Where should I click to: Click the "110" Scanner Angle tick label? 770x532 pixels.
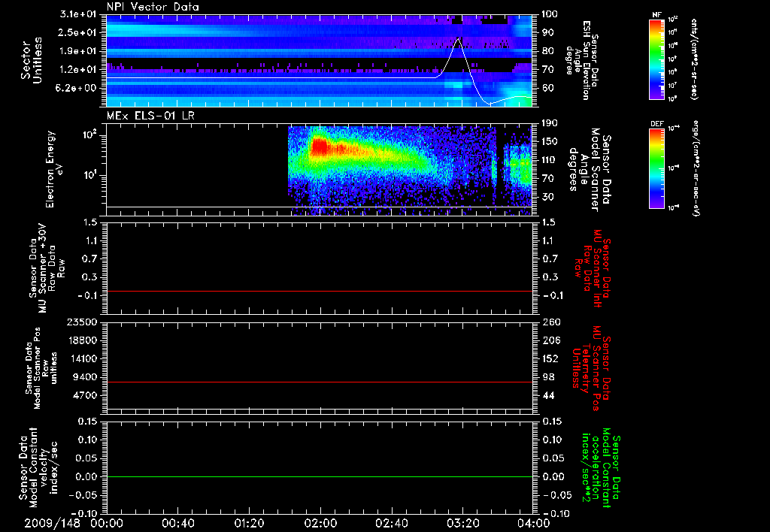coord(550,160)
